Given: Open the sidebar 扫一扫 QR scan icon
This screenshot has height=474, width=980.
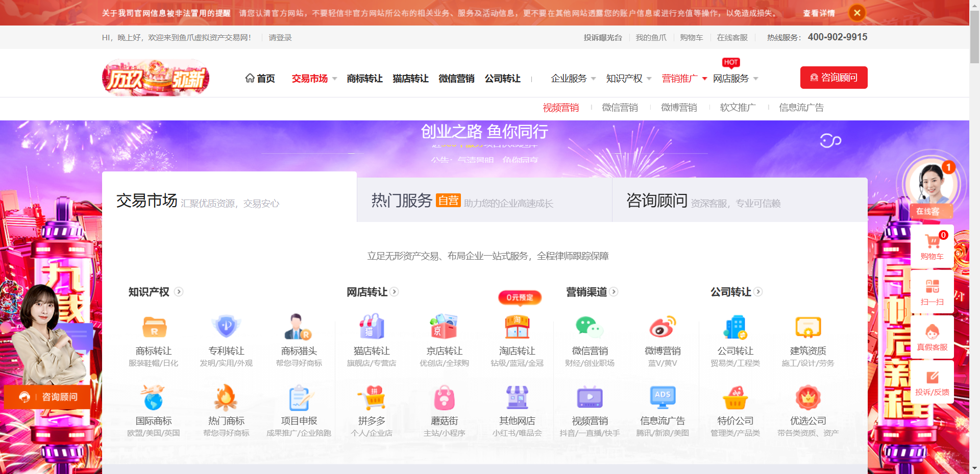Looking at the screenshot, I should [x=933, y=286].
